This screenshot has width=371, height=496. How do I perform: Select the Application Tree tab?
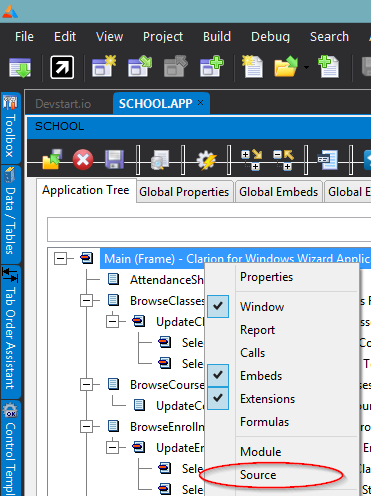(x=86, y=190)
